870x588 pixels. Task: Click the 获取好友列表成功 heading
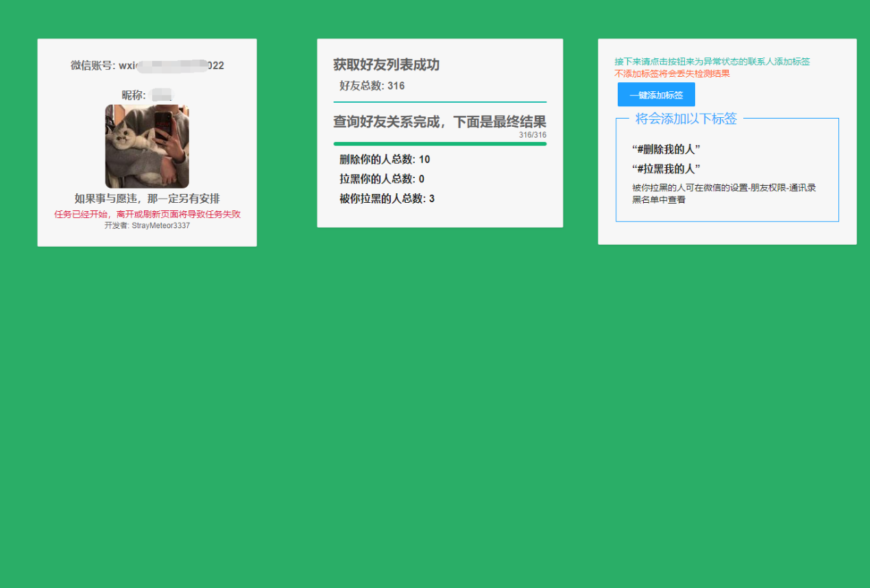(386, 65)
